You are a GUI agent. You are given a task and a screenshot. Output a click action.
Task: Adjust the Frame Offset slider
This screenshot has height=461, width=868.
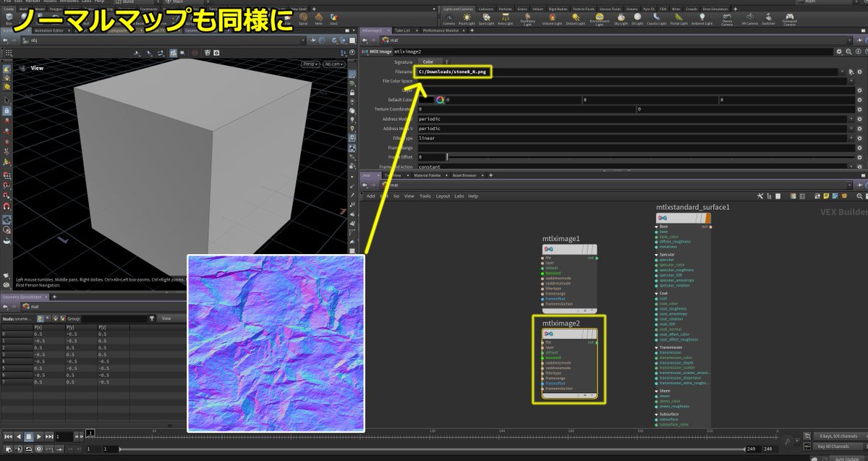click(x=649, y=157)
